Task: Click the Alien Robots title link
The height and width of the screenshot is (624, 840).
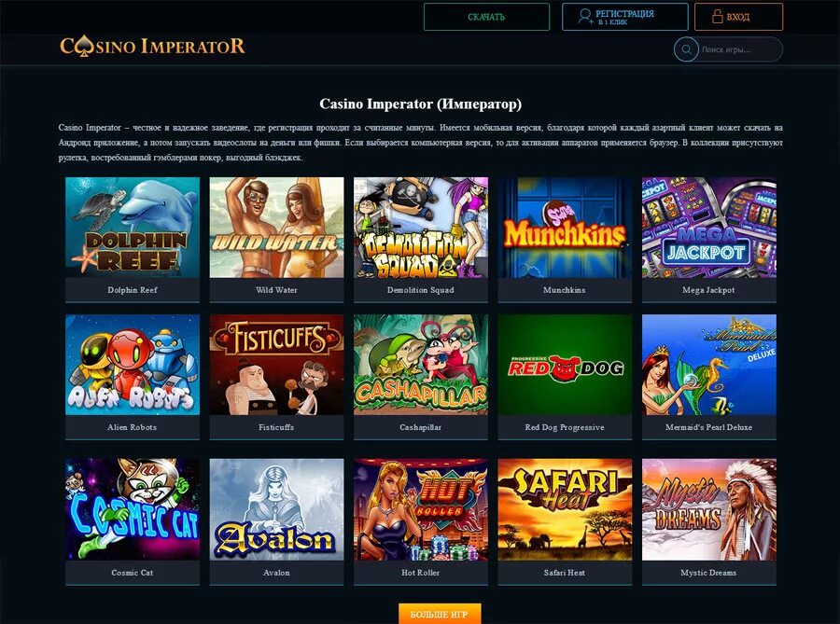Action: [133, 427]
